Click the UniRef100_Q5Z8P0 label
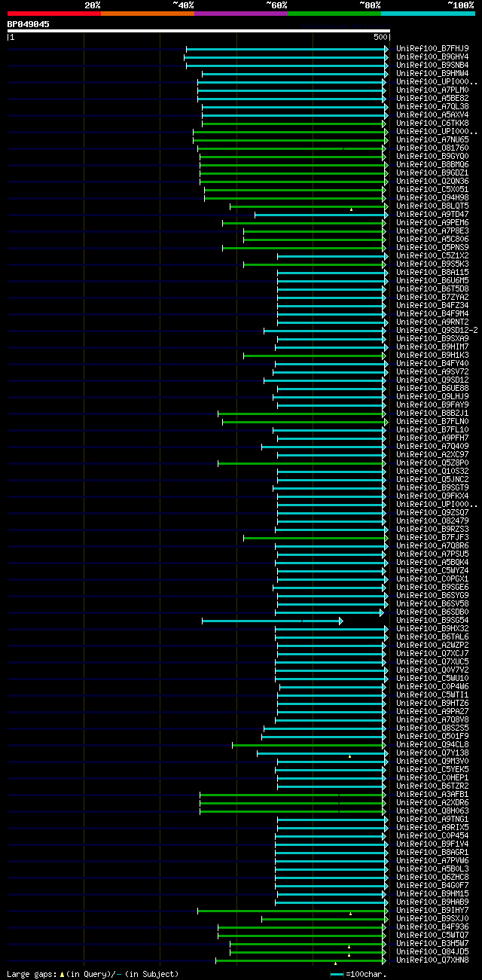 click(x=432, y=463)
